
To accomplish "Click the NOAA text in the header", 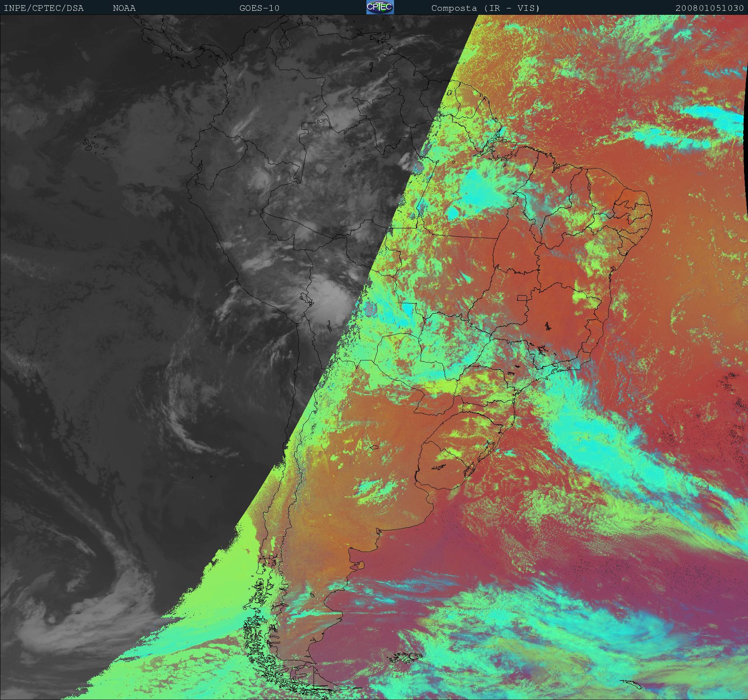I will pyautogui.click(x=124, y=8).
